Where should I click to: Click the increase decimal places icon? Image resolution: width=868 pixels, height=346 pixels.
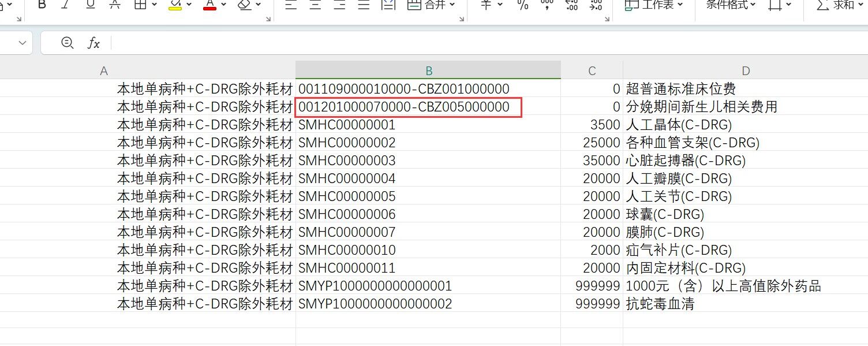[571, 5]
